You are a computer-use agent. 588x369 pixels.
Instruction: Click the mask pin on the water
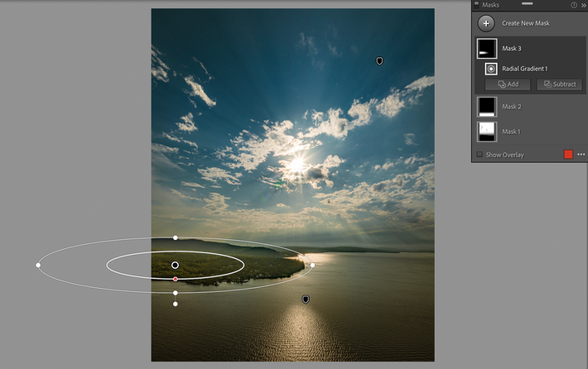tap(305, 299)
